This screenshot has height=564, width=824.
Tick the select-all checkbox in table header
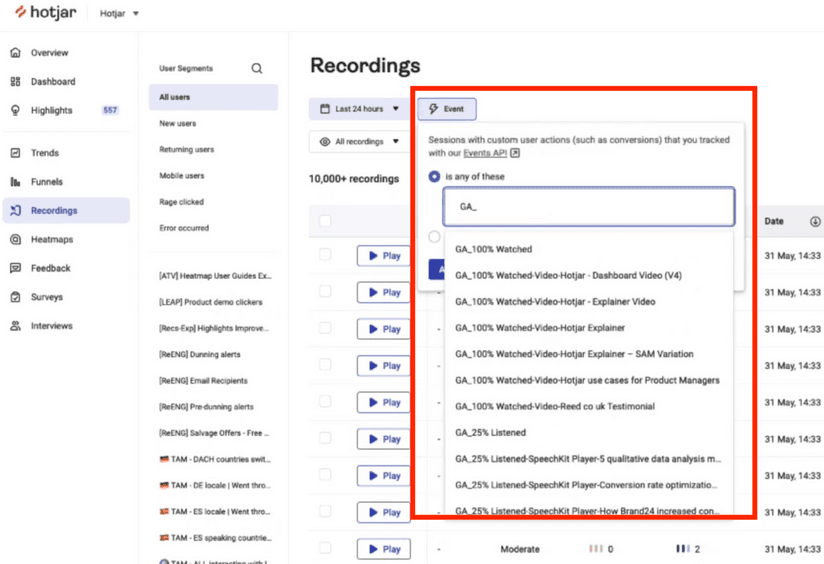[325, 221]
